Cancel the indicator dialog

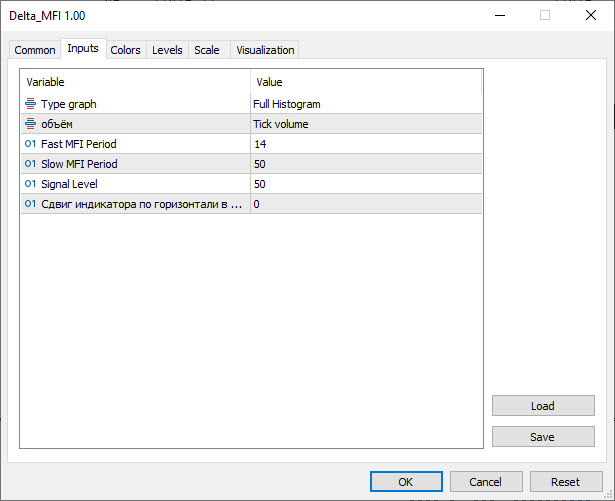pos(486,481)
